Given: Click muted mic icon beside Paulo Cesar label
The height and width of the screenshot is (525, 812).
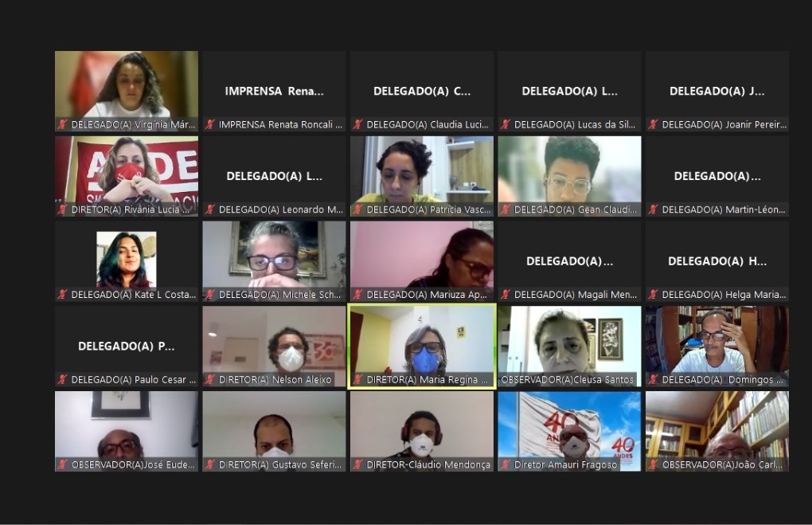Looking at the screenshot, I should click(x=62, y=380).
